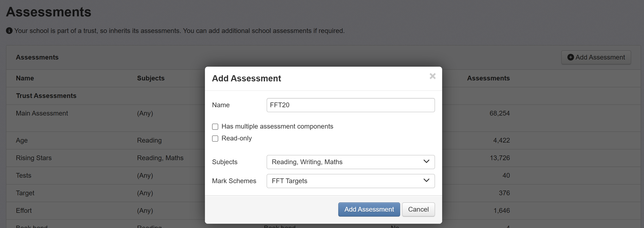Image resolution: width=644 pixels, height=228 pixels.
Task: Close the Add Assessment dialog with X
Action: coord(432,76)
